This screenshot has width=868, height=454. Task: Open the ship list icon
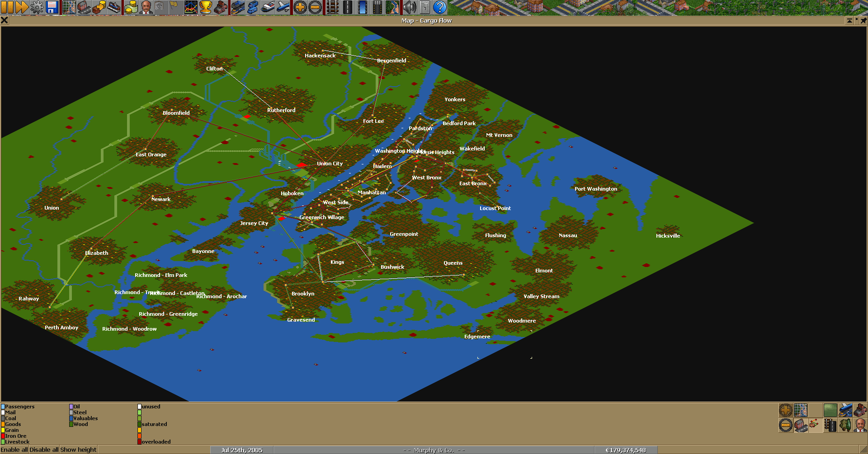pyautogui.click(x=268, y=7)
